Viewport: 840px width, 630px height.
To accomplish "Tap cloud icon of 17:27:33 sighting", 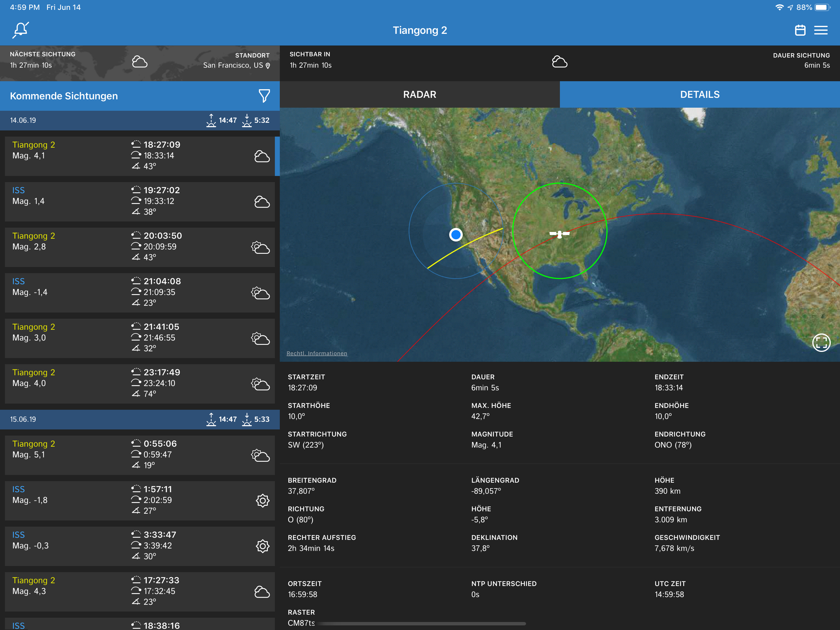I will tap(262, 592).
